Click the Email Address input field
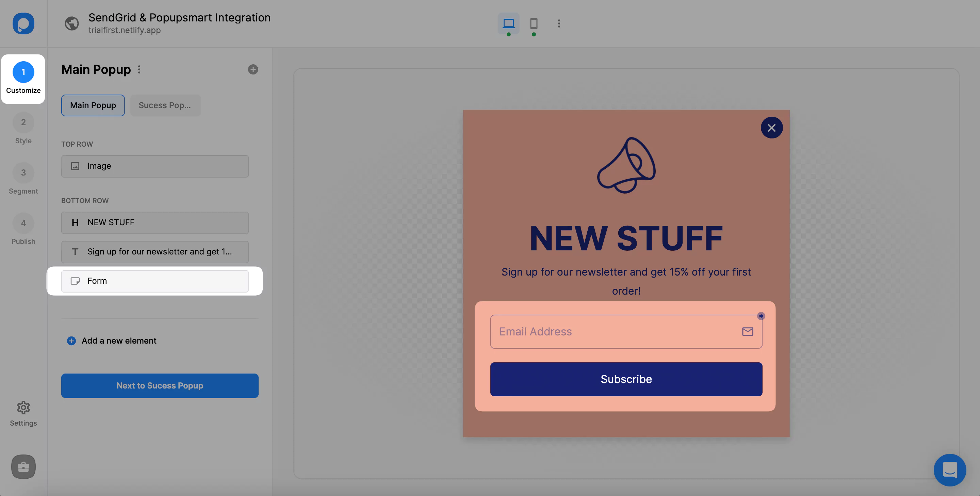 626,331
